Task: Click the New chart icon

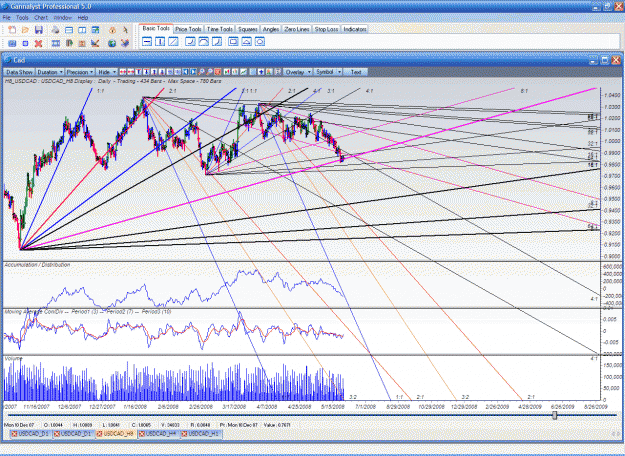Action: click(x=12, y=30)
